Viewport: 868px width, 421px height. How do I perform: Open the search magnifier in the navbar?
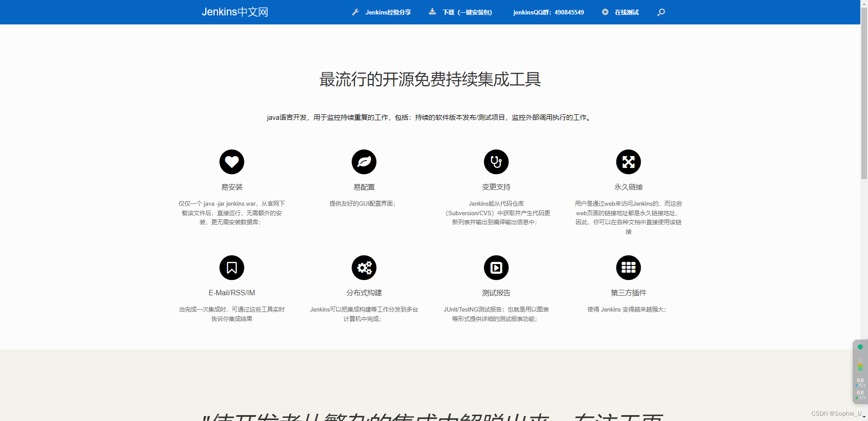(x=661, y=12)
